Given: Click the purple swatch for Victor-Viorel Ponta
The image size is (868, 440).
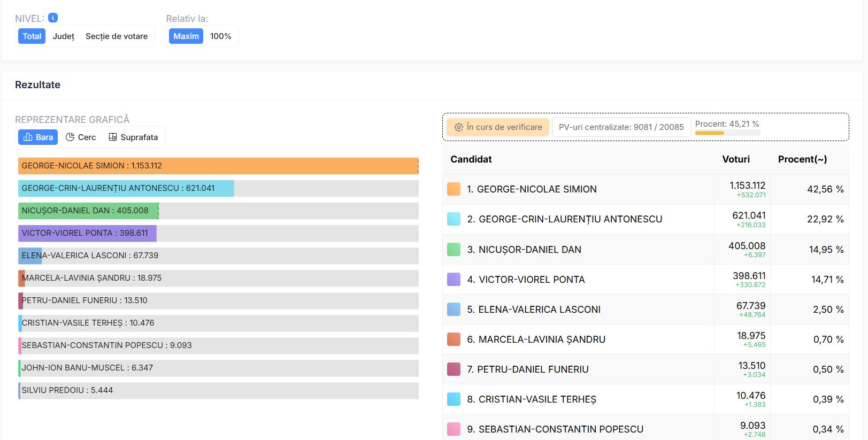Looking at the screenshot, I should [x=454, y=280].
